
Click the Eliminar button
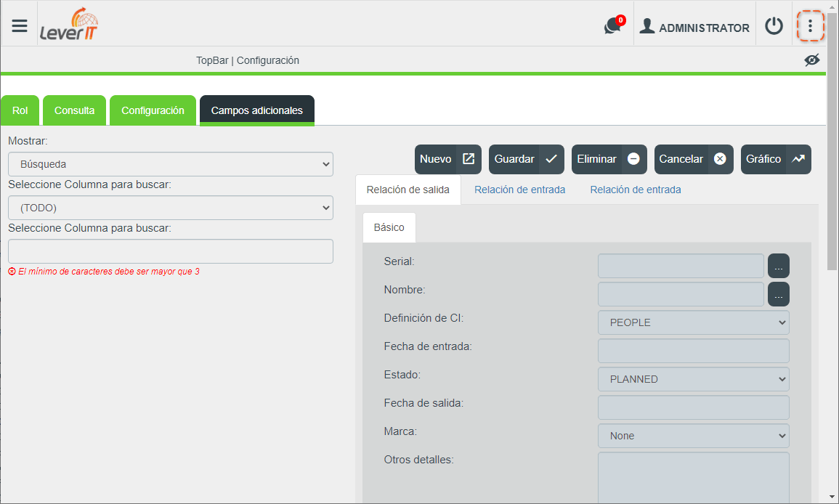tap(609, 160)
